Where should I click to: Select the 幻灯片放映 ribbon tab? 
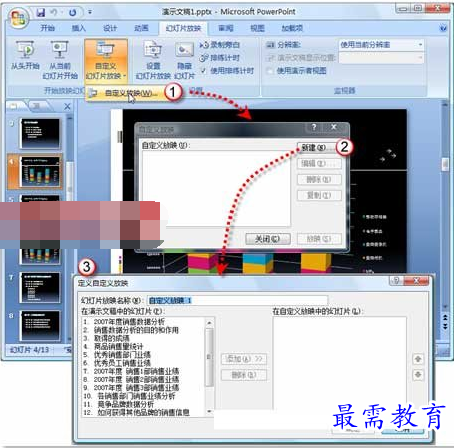pos(183,28)
